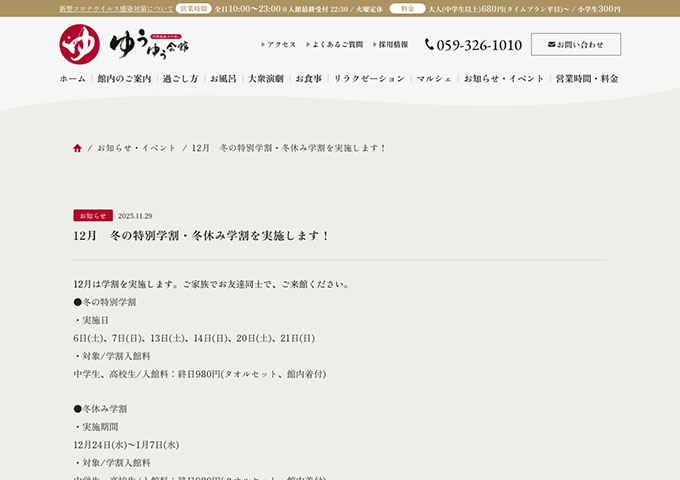The image size is (680, 480).
Task: Click the text ・実施期間
Action: [x=96, y=427]
